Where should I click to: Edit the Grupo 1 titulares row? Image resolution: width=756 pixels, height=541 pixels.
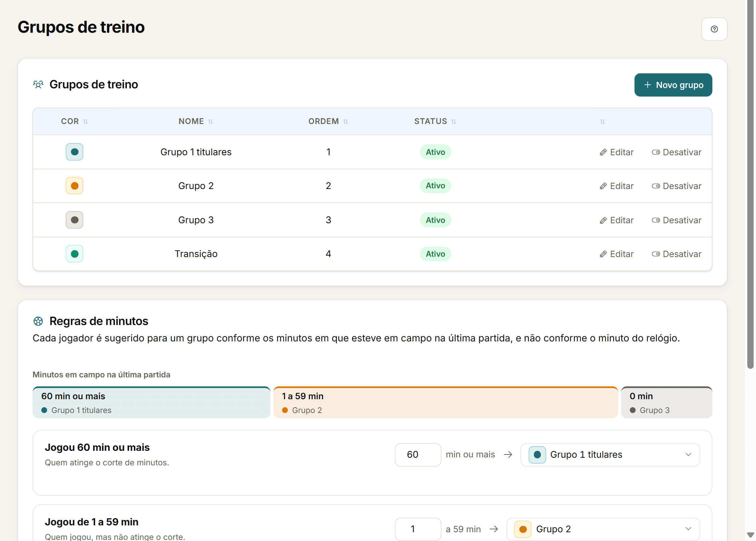click(616, 152)
